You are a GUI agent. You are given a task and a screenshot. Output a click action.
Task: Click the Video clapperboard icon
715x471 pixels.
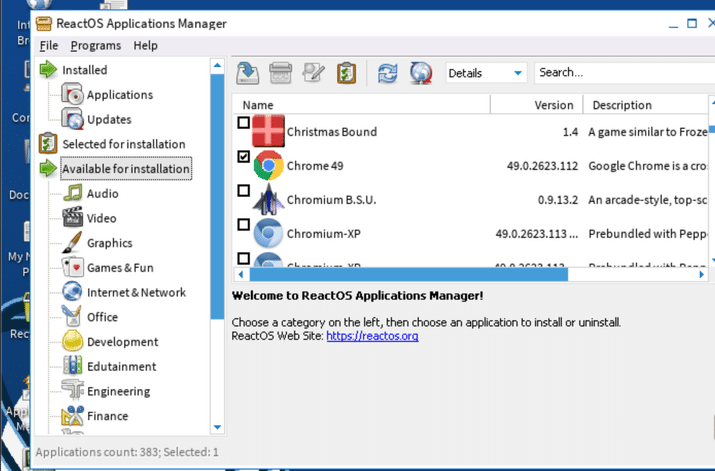[73, 217]
